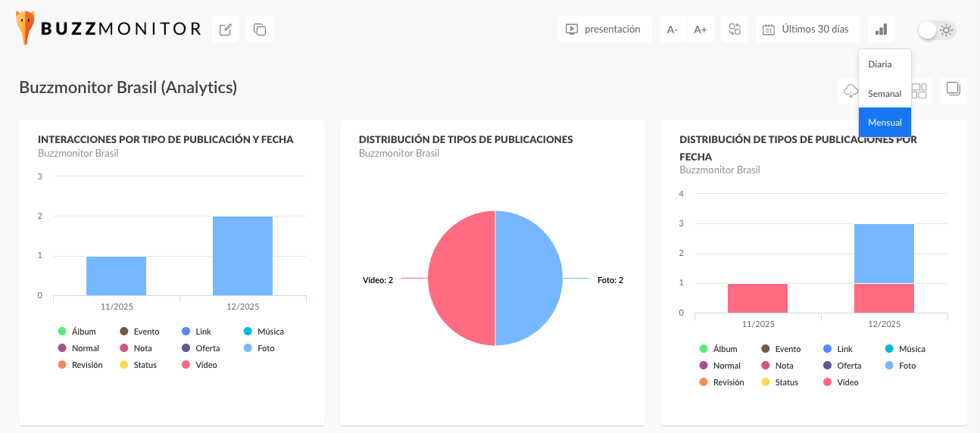
Task: Increase font size with A+ button
Action: coord(701,30)
